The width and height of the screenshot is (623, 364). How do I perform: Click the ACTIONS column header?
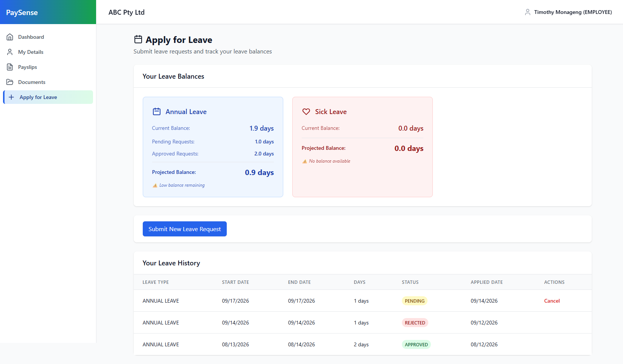click(554, 282)
